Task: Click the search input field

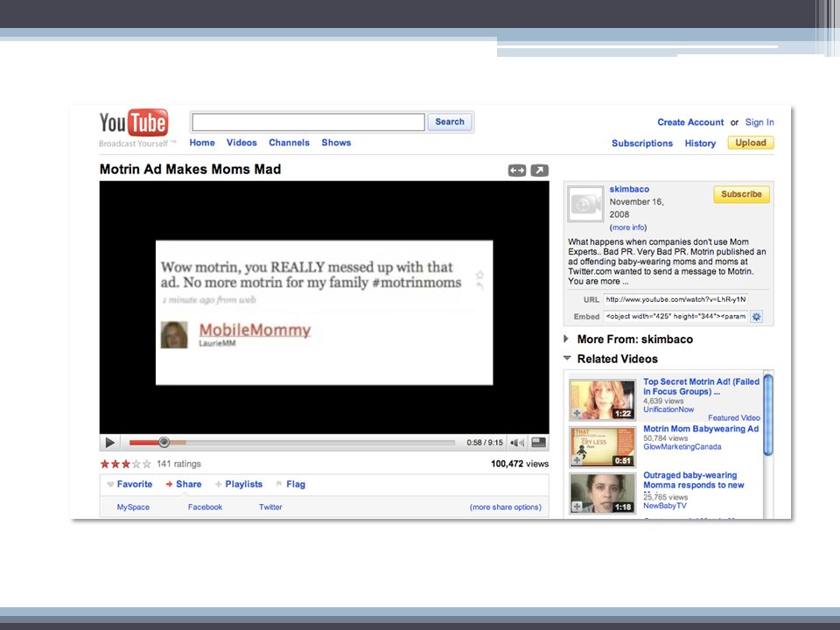Action: [x=308, y=122]
